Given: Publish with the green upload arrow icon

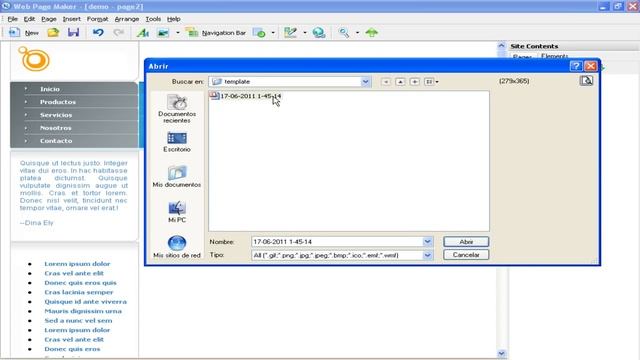Looking at the screenshot, I should pyautogui.click(x=371, y=33).
